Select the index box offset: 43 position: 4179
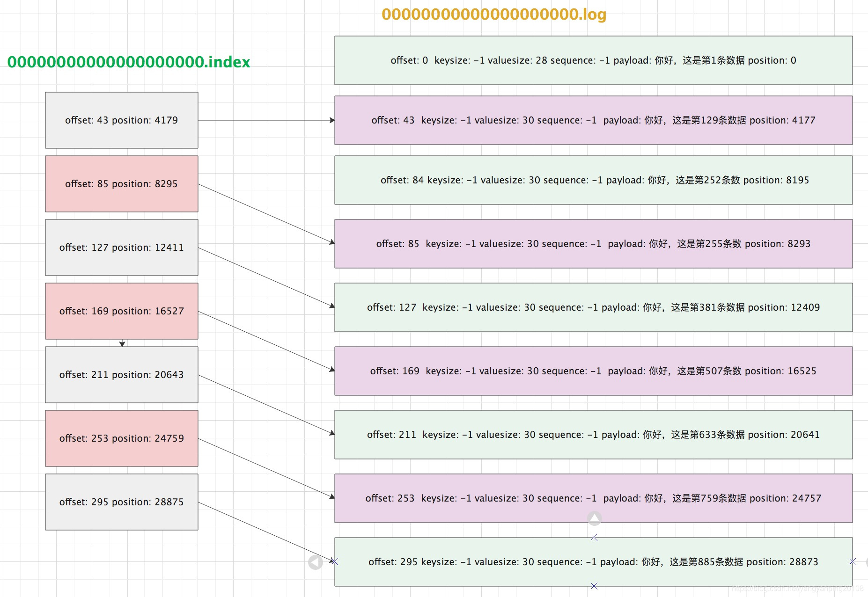Screen dimensions: 868x597 [x=122, y=120]
